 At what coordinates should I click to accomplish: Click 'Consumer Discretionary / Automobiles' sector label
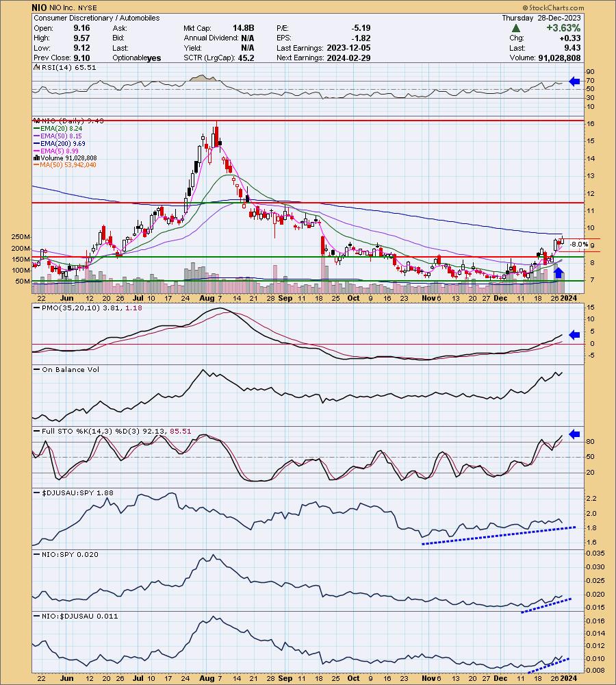pos(97,18)
